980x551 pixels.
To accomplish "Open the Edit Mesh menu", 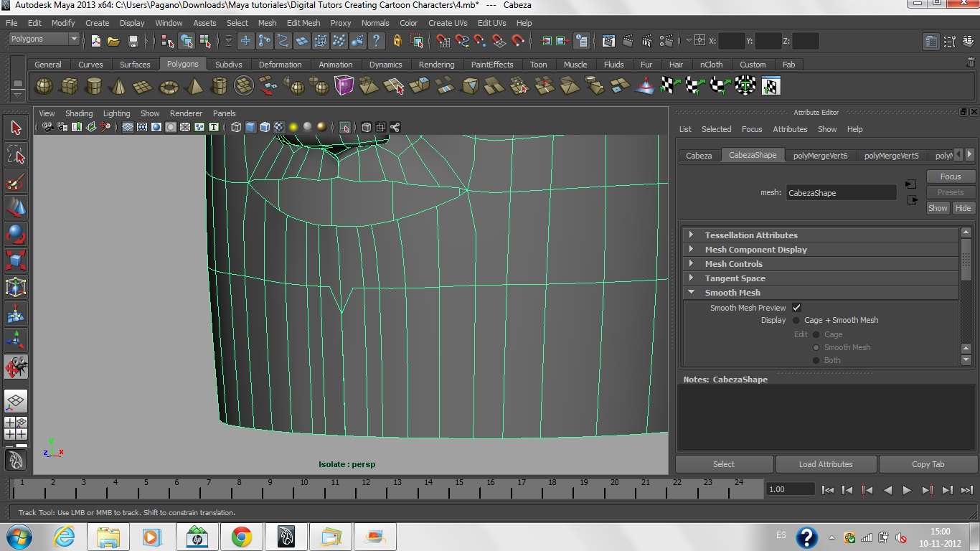I will point(303,23).
